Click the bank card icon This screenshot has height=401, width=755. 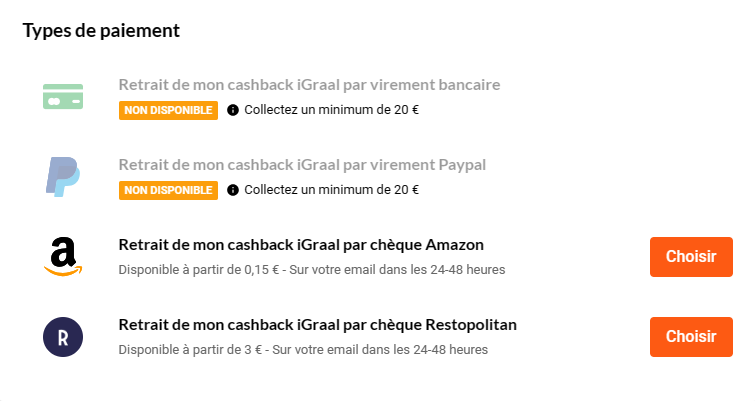[x=63, y=96]
